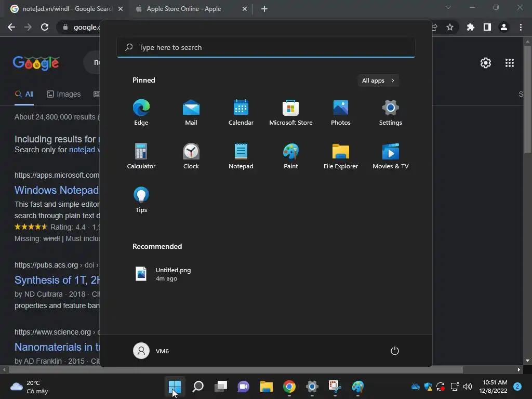
Task: Click the Windows Start button on taskbar
Action: tap(175, 387)
